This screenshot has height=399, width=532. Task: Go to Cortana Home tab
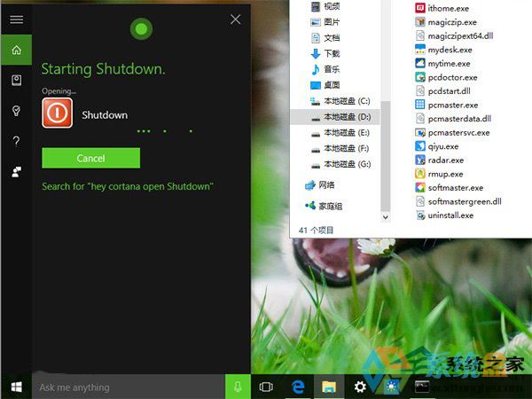click(16, 50)
